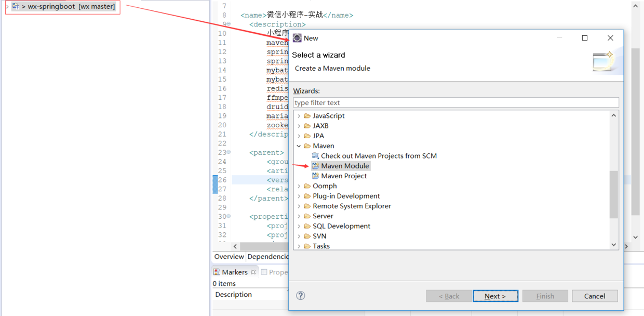Screen dimensions: 644x316
Task: Collapse the description XML fold marker
Action: pos(229,24)
